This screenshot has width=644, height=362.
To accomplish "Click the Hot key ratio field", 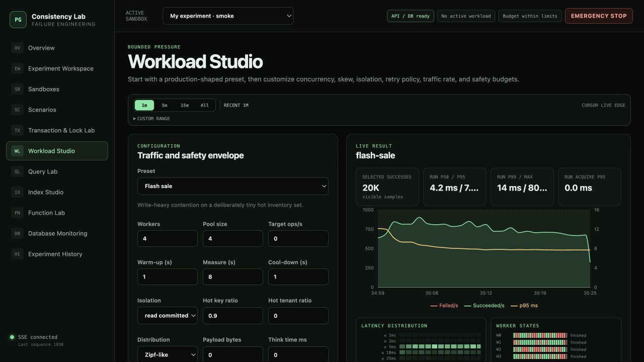I will [x=233, y=316].
